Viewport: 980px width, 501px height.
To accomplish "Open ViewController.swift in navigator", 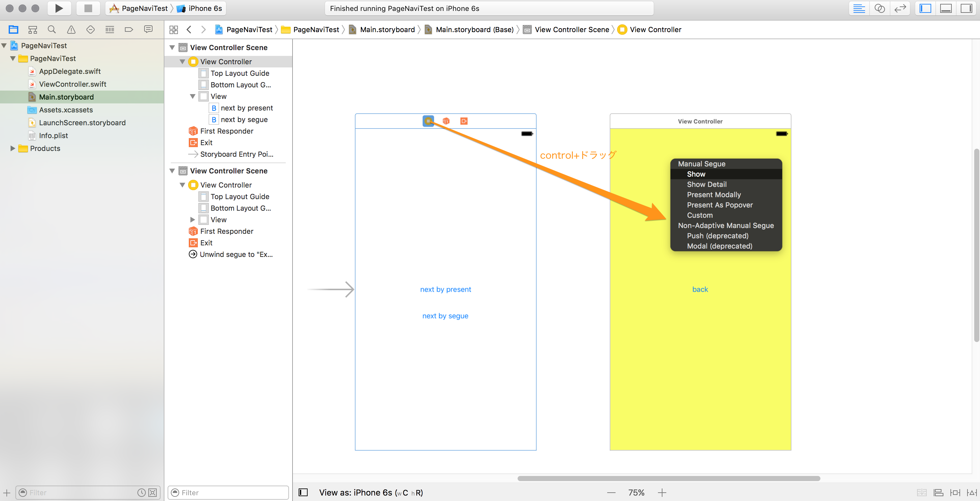I will click(x=72, y=84).
